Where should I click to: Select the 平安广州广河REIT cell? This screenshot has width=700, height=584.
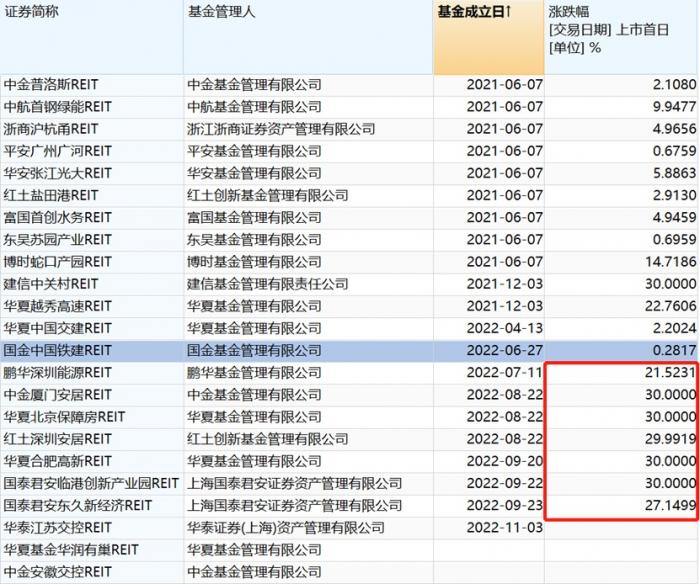pos(92,151)
